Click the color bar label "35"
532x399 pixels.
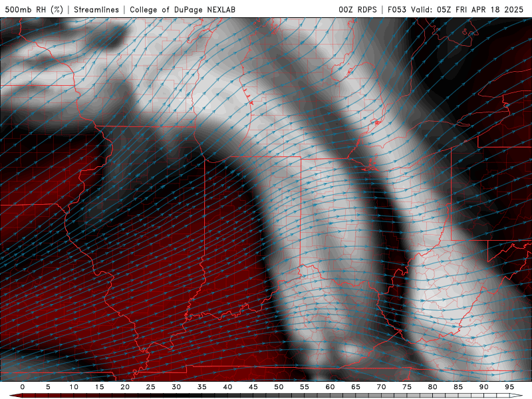pos(202,387)
